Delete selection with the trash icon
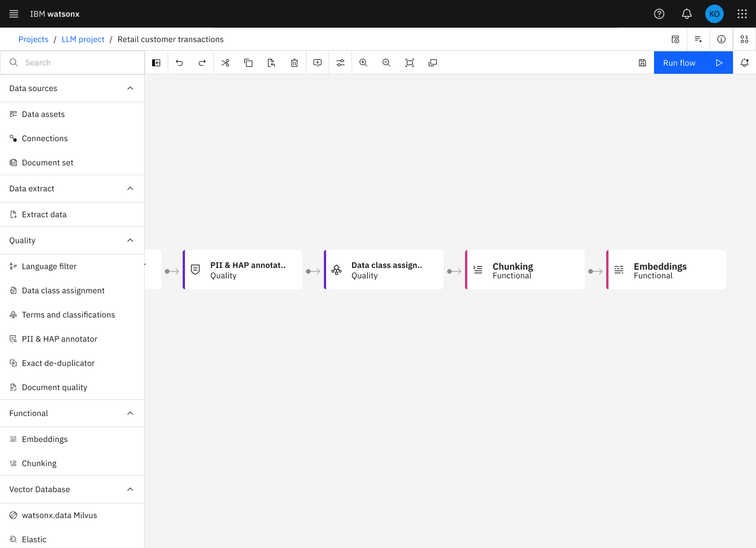 point(294,63)
